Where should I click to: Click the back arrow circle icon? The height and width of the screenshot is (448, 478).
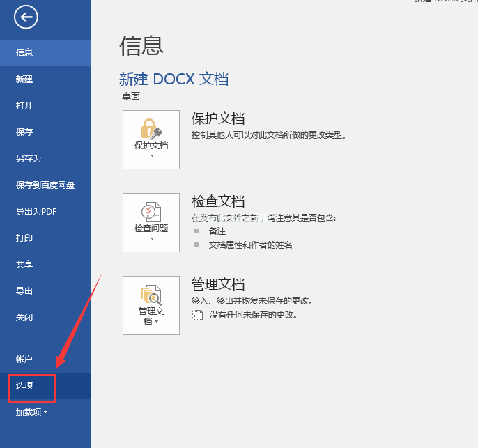coord(26,17)
